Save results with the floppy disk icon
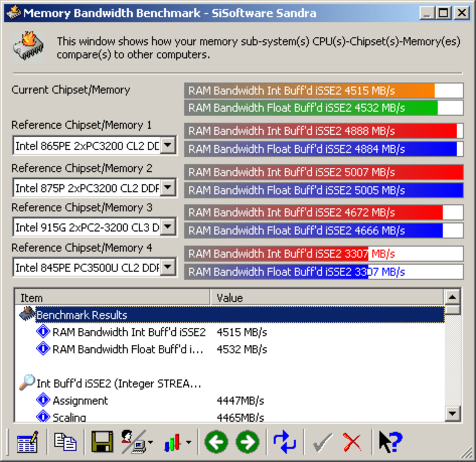This screenshot has height=462, width=476. [x=102, y=442]
